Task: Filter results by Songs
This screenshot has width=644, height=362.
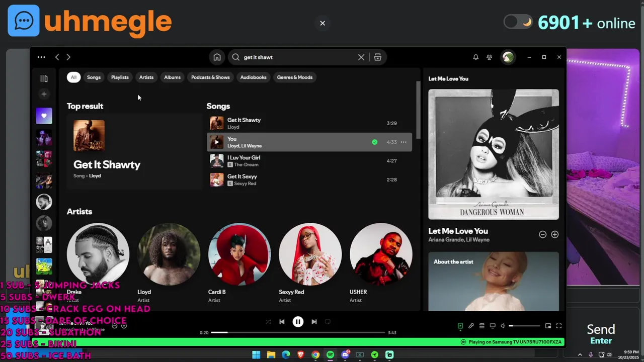Action: pyautogui.click(x=94, y=77)
